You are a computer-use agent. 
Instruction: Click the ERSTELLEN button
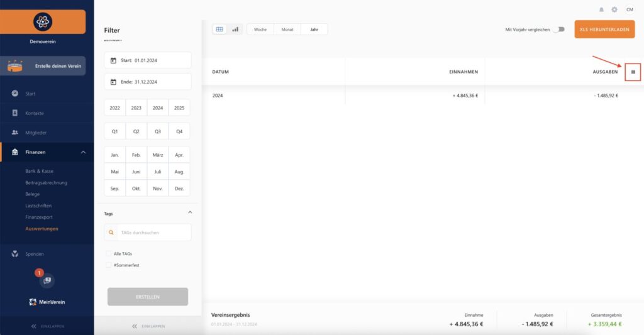148,297
